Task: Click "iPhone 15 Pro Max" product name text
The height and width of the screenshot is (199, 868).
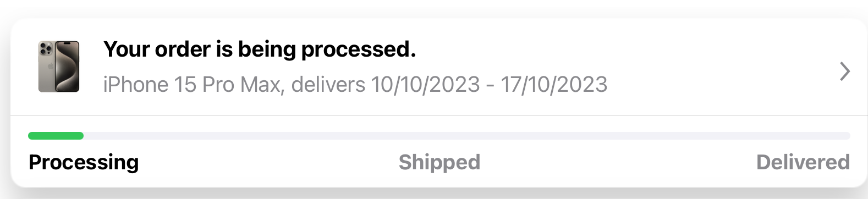Action: [194, 85]
